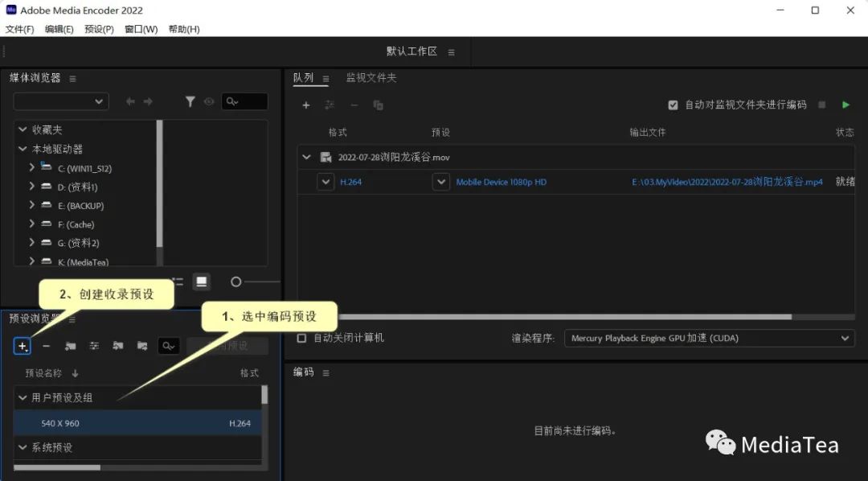Click the output file path link ending .mp4

pyautogui.click(x=727, y=182)
